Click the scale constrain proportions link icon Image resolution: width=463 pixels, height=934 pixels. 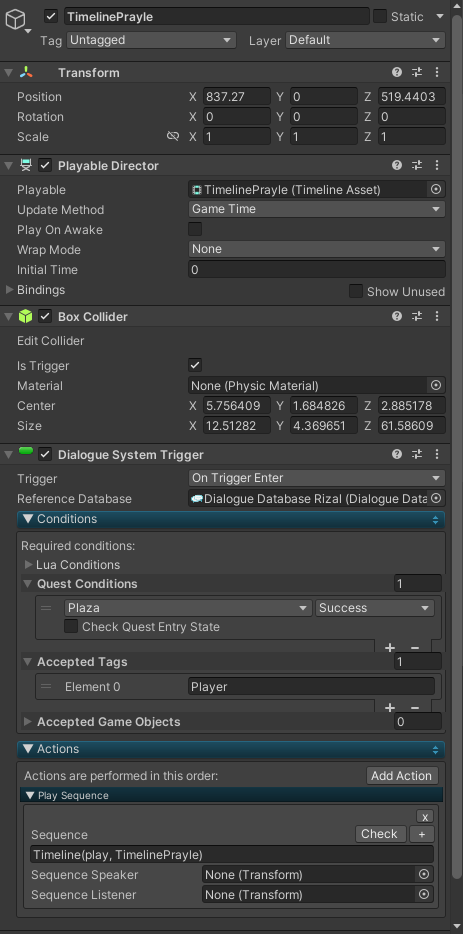pos(173,136)
